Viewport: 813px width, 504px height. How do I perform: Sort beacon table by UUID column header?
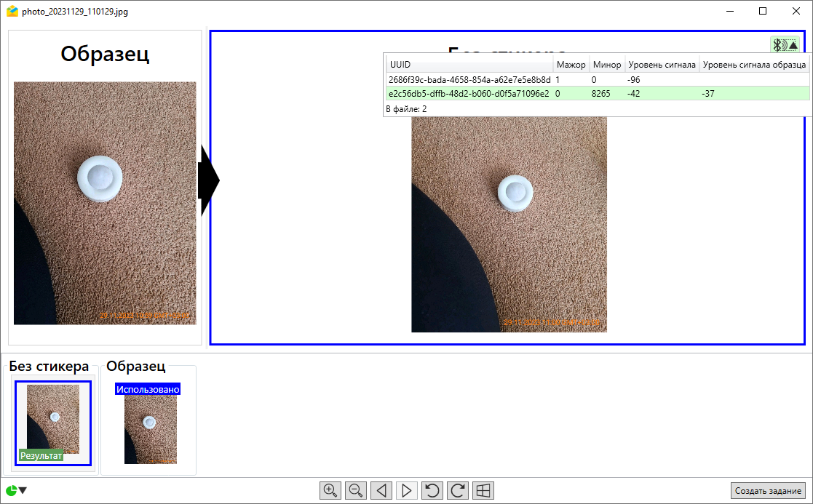tap(469, 65)
